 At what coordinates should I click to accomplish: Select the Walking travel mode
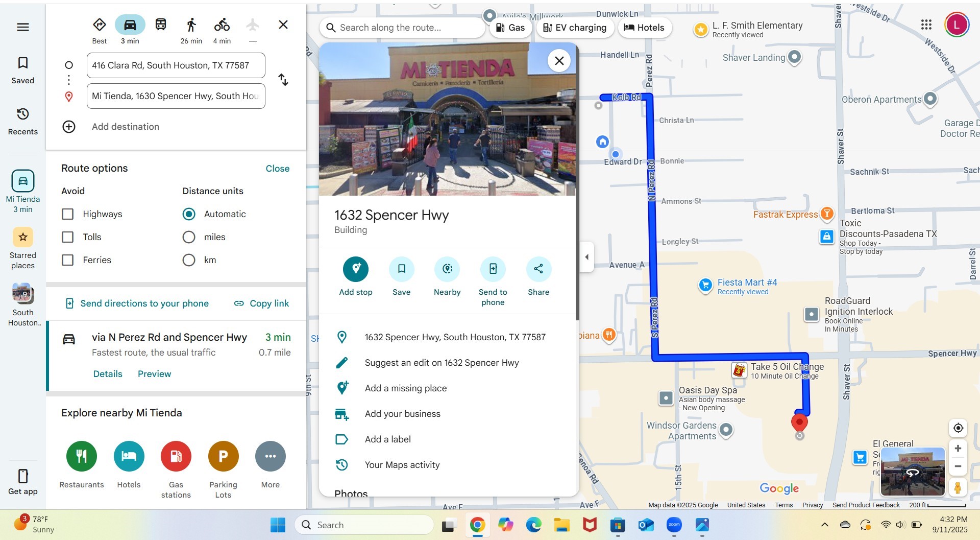click(191, 25)
